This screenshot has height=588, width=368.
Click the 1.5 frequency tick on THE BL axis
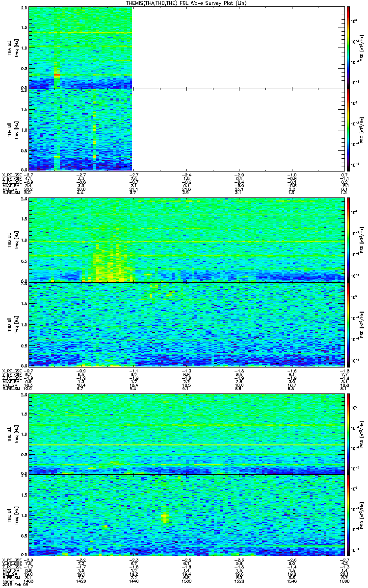[x=23, y=413]
